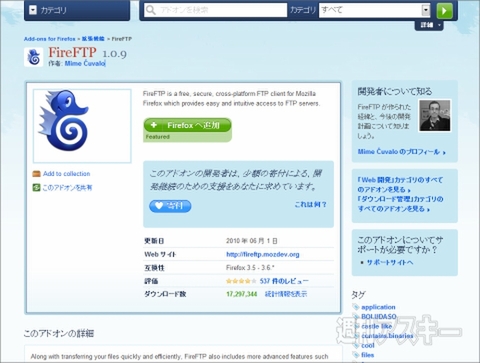Click the large FireFTP seahorse preview image

point(82,126)
